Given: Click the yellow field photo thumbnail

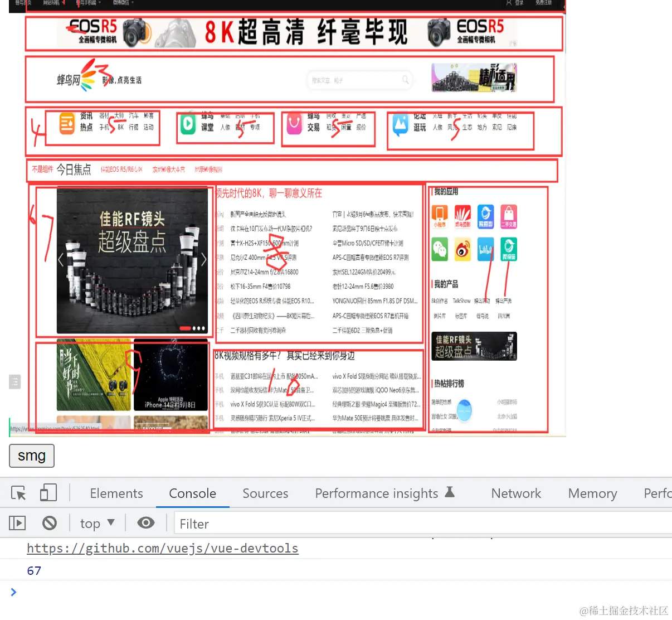Looking at the screenshot, I should pos(94,375).
